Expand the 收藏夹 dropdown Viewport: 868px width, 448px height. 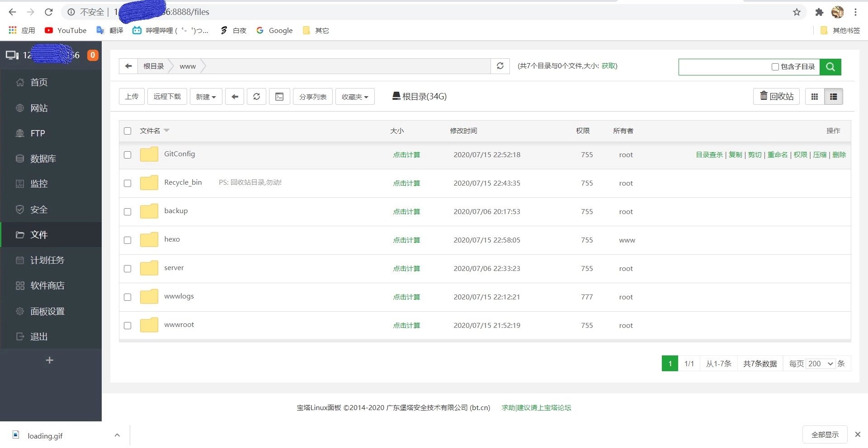click(355, 96)
